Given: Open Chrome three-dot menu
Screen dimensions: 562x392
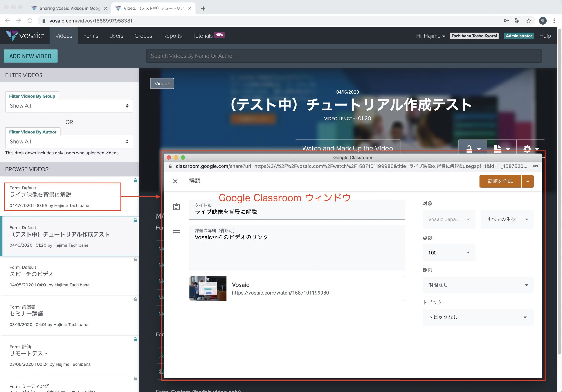Looking at the screenshot, I should coord(554,21).
